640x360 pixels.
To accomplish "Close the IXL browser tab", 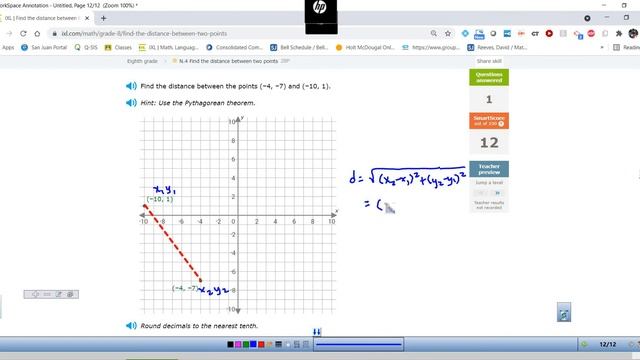I will click(87, 18).
